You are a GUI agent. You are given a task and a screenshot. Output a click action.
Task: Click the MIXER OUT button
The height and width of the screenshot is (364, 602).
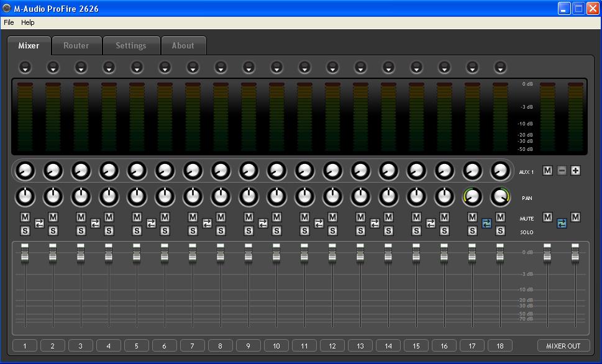tap(563, 345)
